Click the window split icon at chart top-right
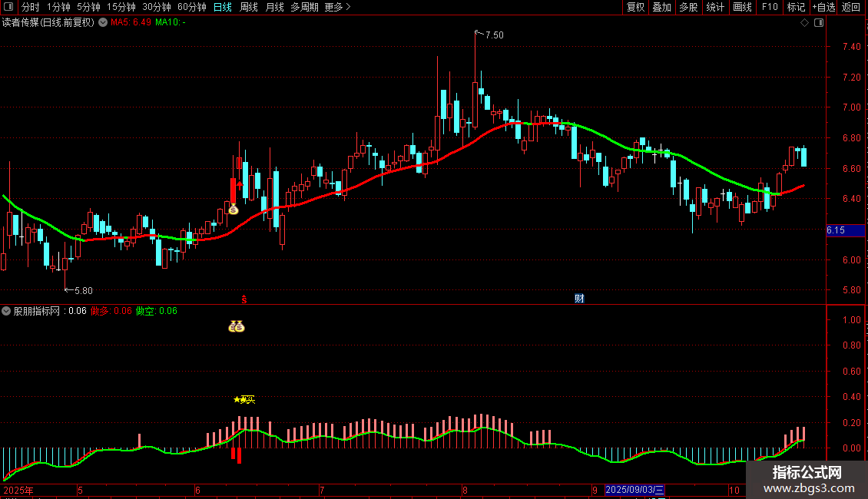 [x=819, y=23]
